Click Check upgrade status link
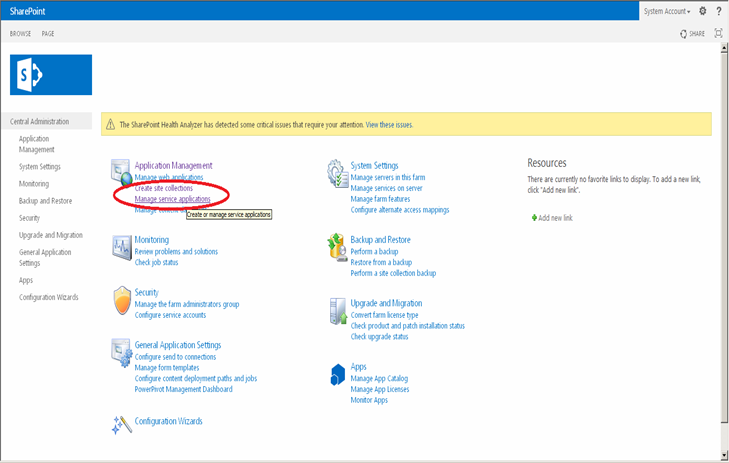Image resolution: width=729 pixels, height=463 pixels. (x=379, y=336)
